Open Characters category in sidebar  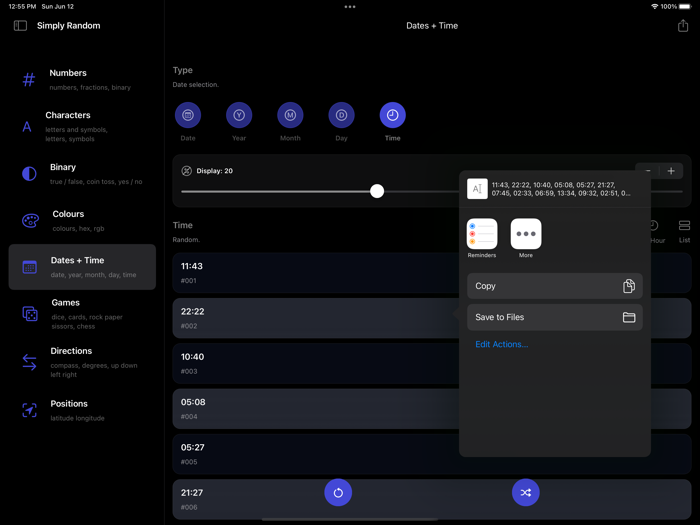pyautogui.click(x=82, y=126)
